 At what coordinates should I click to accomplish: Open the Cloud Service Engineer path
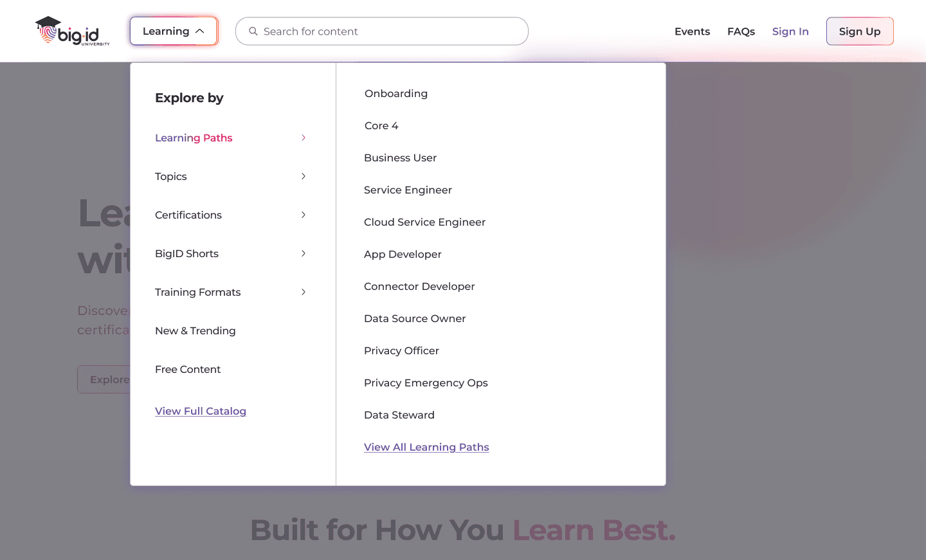point(424,222)
